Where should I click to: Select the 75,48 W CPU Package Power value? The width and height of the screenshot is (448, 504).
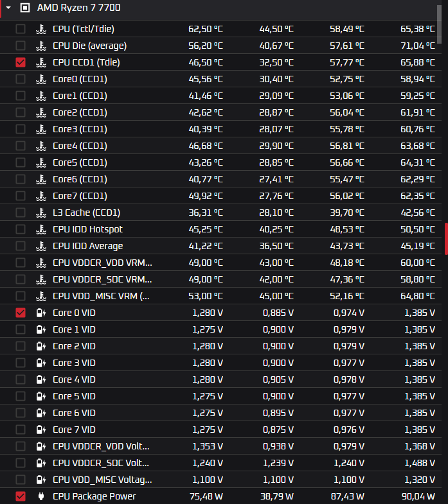pyautogui.click(x=206, y=496)
